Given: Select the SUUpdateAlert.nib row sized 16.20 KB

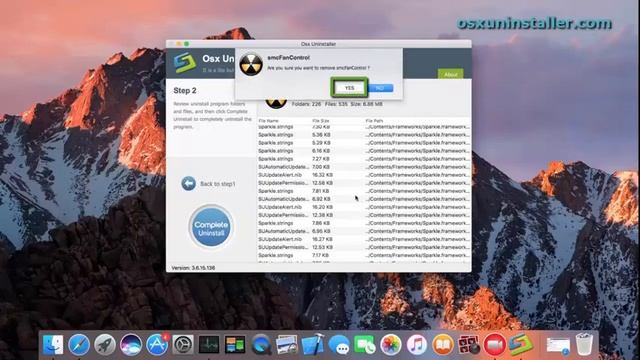Looking at the screenshot, I should point(364,207).
